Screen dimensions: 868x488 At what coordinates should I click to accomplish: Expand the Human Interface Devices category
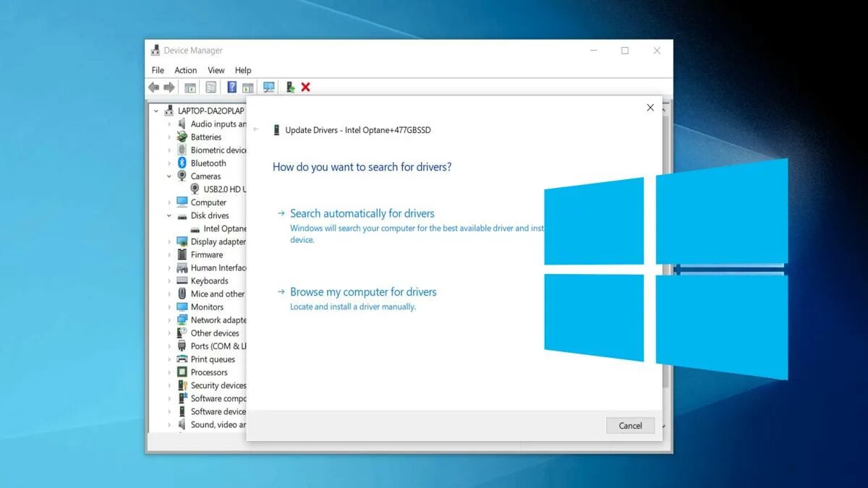pyautogui.click(x=169, y=267)
